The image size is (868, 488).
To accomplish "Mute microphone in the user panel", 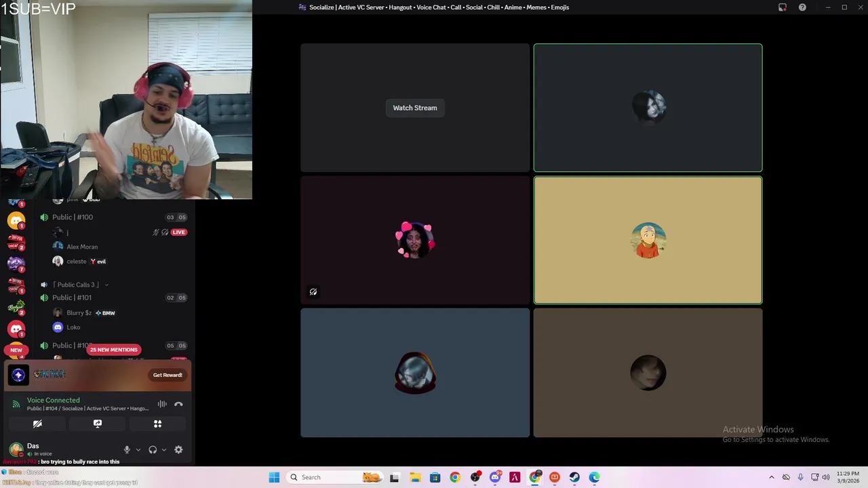I will 127,449.
